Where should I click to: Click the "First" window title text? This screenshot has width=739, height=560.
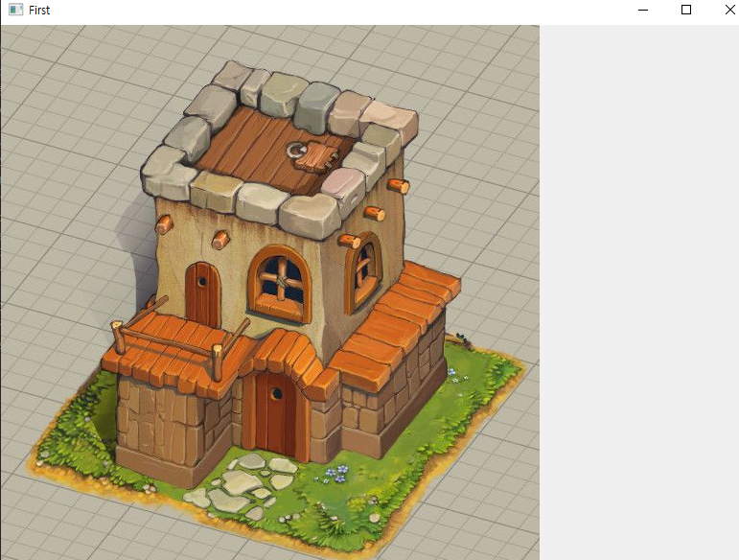coord(39,11)
